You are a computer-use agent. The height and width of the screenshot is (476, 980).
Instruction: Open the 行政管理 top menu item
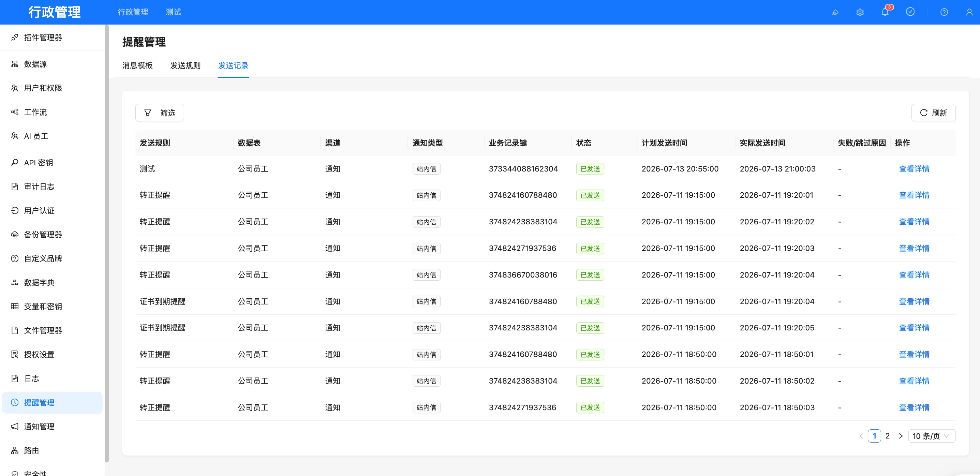click(x=133, y=12)
